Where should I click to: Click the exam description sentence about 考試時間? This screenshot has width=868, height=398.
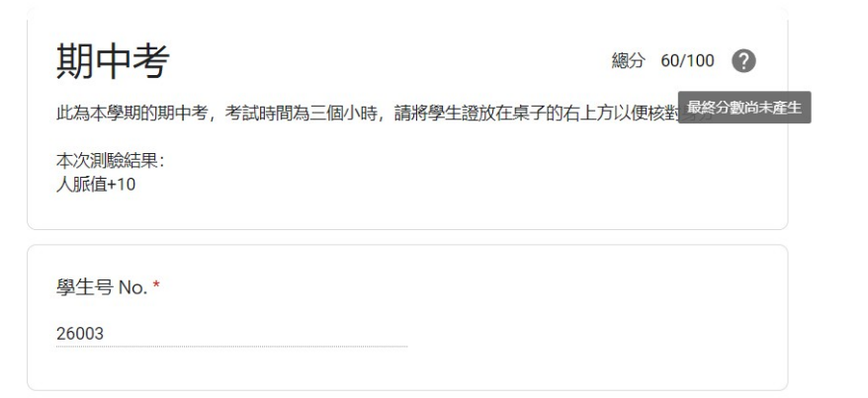tap(368, 114)
